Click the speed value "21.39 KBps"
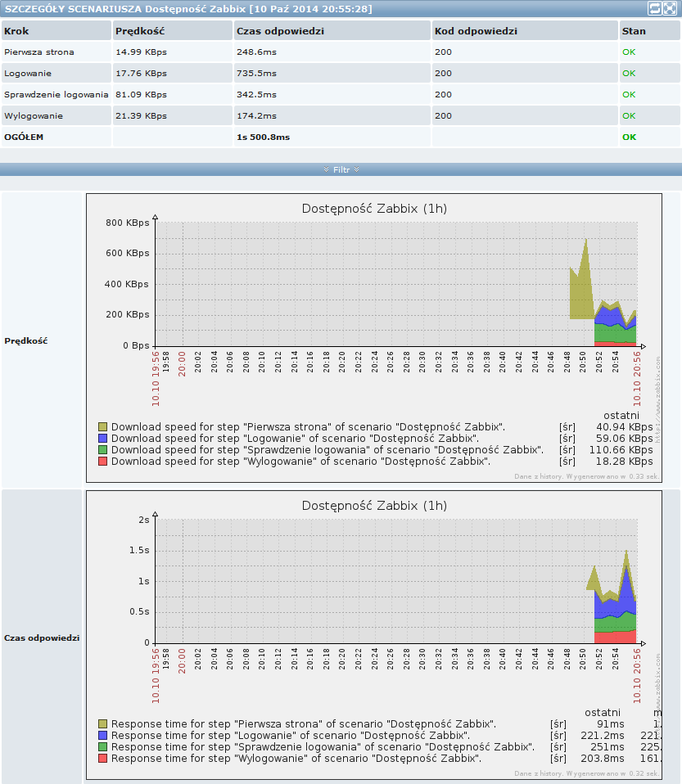The image size is (682, 784). pyautogui.click(x=141, y=115)
